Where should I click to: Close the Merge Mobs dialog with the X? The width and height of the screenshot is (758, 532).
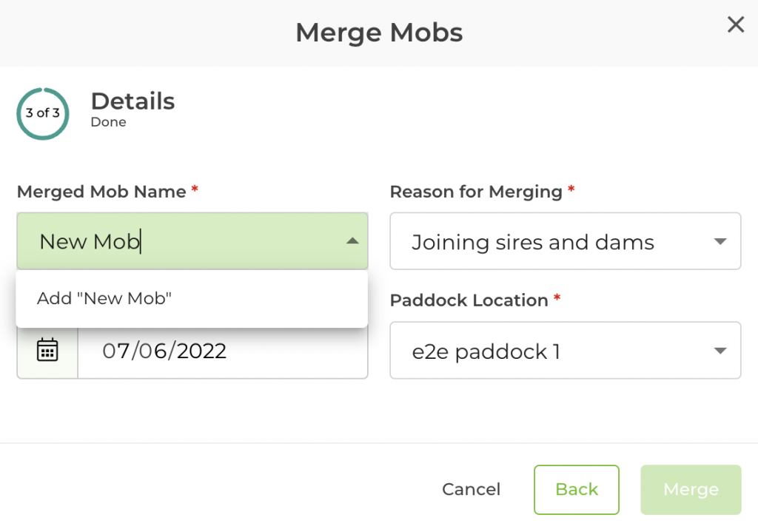735,25
